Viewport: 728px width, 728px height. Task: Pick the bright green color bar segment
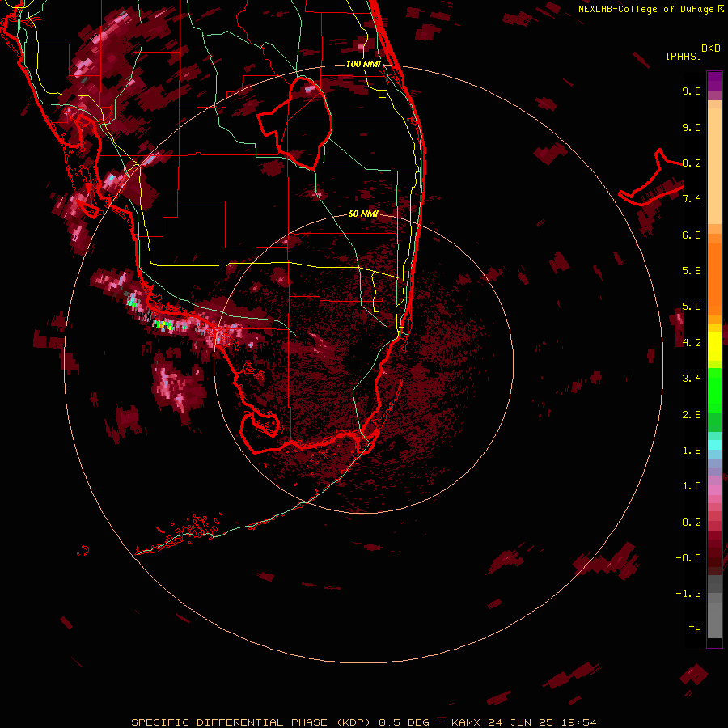(714, 390)
